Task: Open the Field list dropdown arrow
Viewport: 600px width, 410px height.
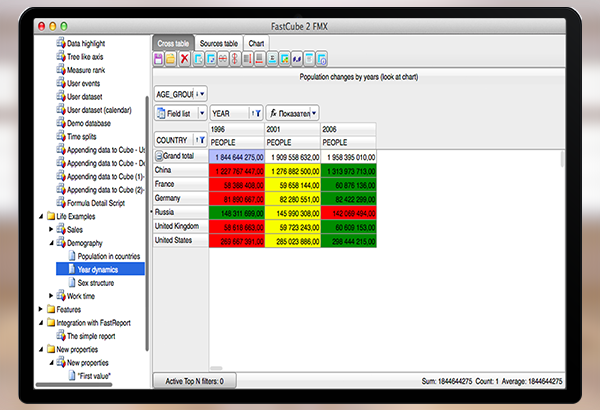Action: pos(203,114)
